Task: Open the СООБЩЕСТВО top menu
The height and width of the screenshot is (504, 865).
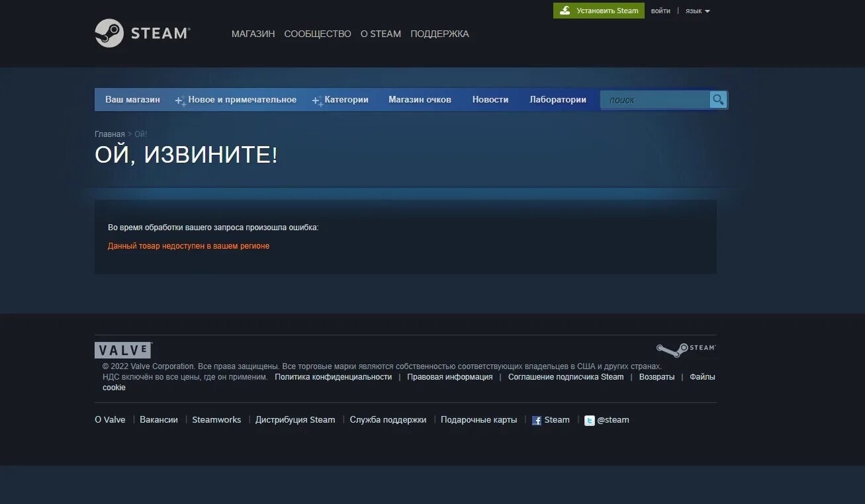Action: (318, 34)
